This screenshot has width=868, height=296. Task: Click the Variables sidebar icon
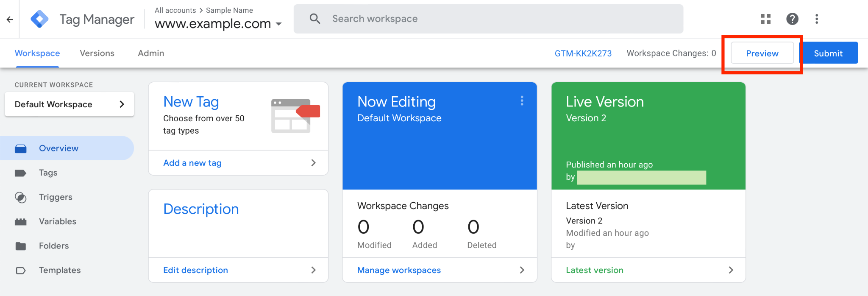(20, 222)
